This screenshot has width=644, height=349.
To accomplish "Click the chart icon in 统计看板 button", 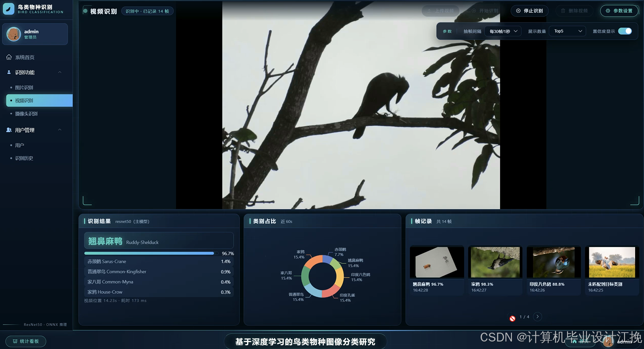I will pos(15,341).
